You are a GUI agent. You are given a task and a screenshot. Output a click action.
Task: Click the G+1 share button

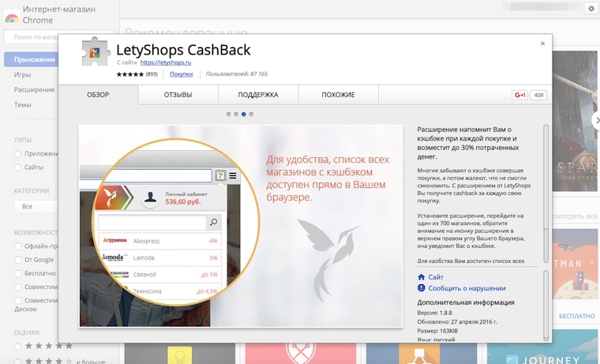click(x=519, y=95)
